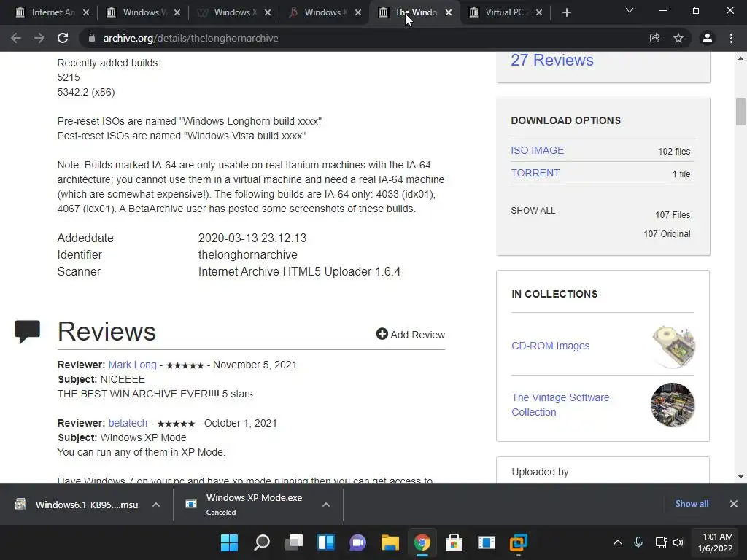Viewport: 747px width, 560px height.
Task: Click the 107 Original files text
Action: (667, 234)
